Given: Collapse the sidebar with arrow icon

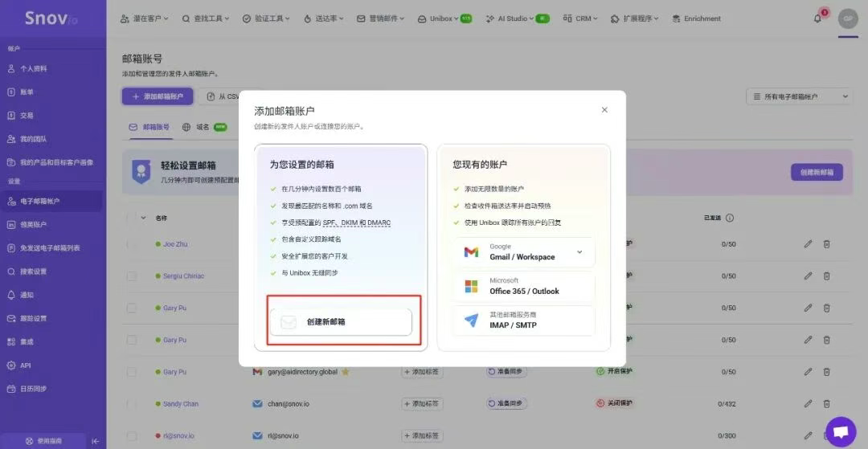Looking at the screenshot, I should [95, 441].
